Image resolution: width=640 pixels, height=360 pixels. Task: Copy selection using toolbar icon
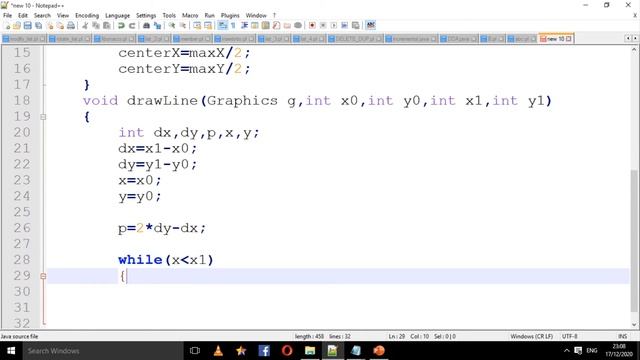(96, 26)
